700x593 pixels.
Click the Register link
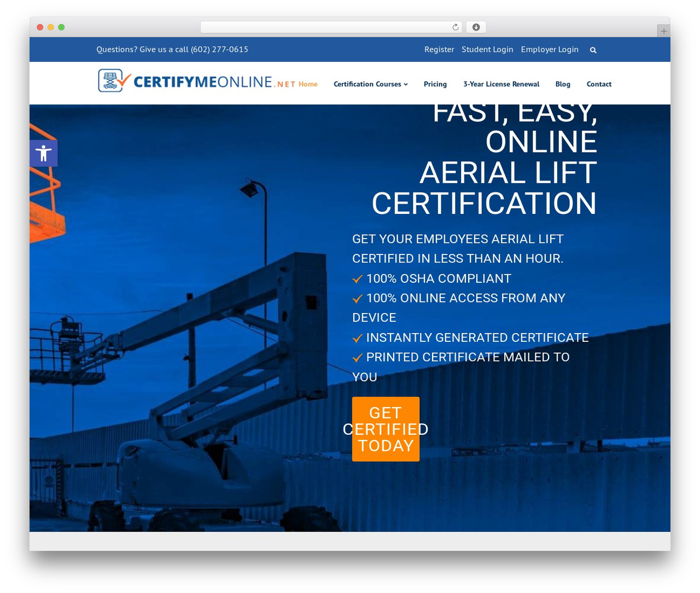(x=439, y=49)
